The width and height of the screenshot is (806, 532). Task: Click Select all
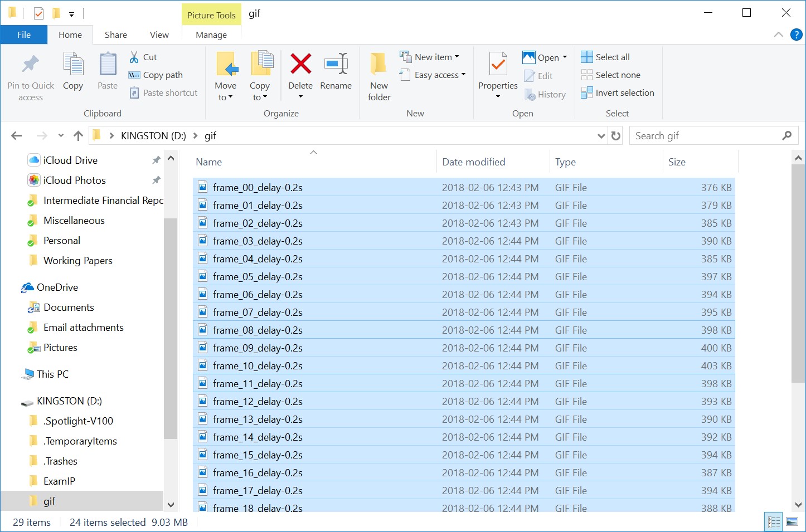605,57
